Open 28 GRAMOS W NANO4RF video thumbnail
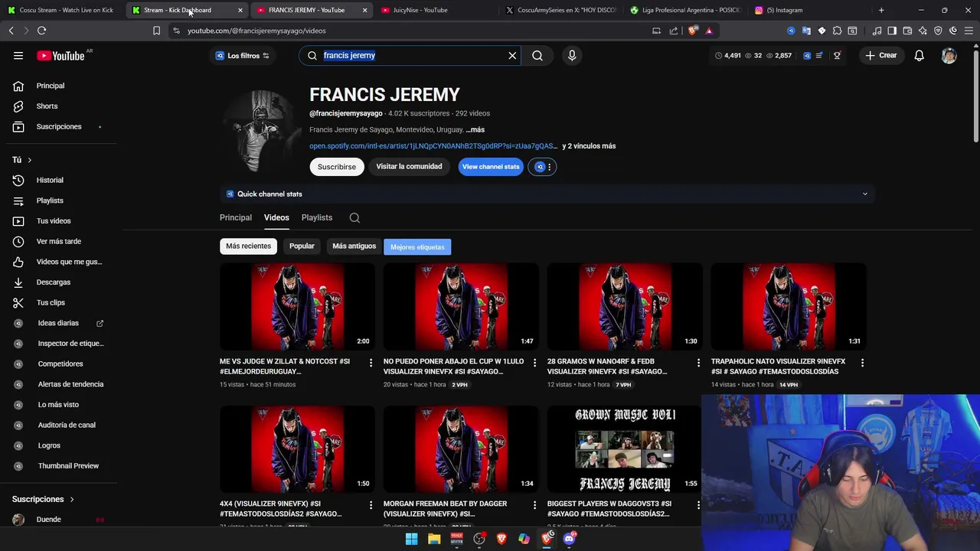The height and width of the screenshot is (551, 980). tap(625, 307)
